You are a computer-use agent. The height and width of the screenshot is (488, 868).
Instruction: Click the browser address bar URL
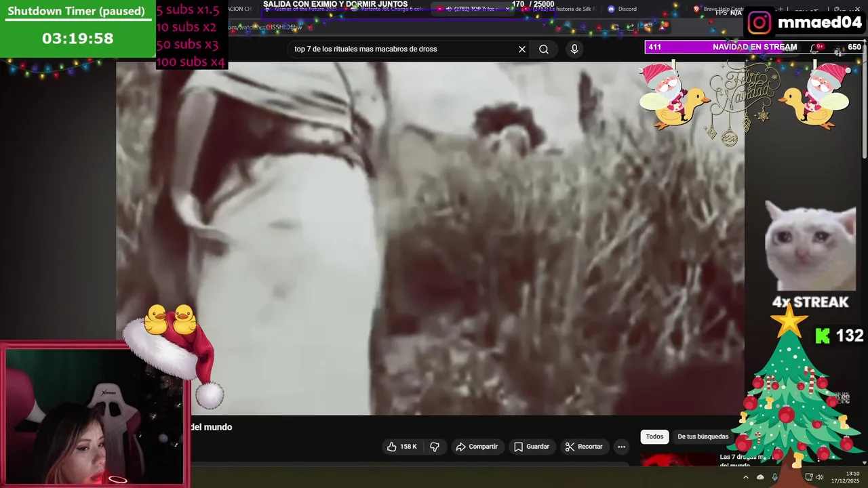pyautogui.click(x=264, y=27)
